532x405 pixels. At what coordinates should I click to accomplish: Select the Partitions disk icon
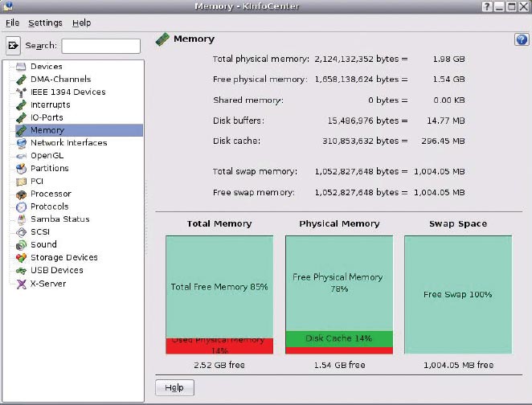point(21,169)
